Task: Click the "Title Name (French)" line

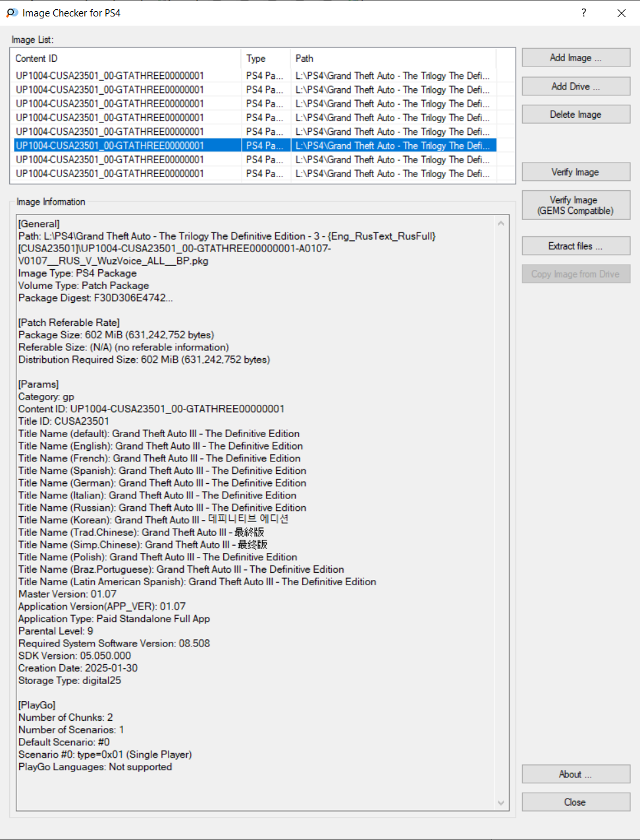Action: pos(159,458)
